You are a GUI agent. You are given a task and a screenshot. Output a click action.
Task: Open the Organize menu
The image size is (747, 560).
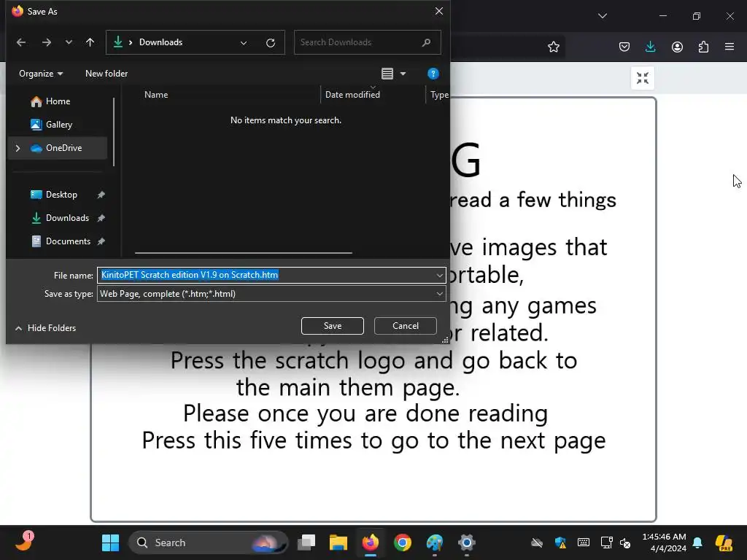coord(41,74)
